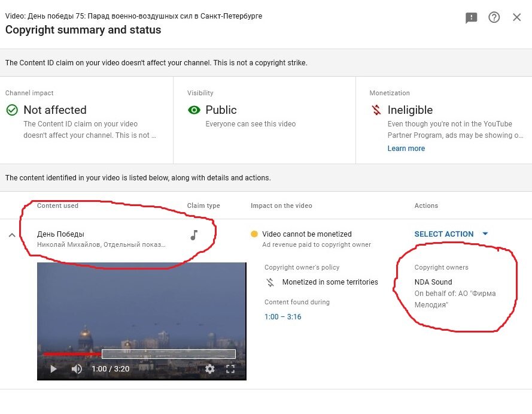Open the SELECT ACTION dropdown
532x414 pixels.
tap(451, 234)
